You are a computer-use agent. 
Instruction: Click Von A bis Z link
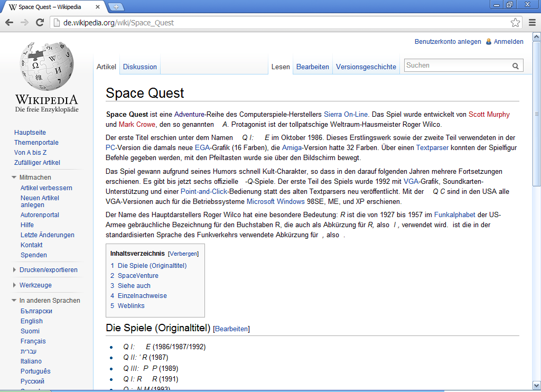point(30,153)
